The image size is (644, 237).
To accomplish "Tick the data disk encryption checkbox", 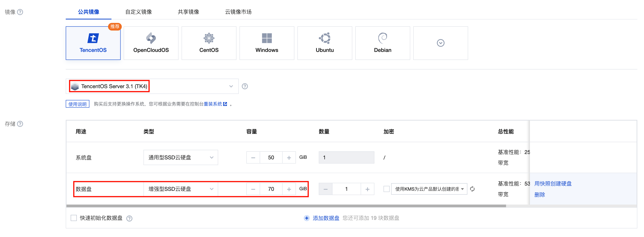I will [x=386, y=189].
